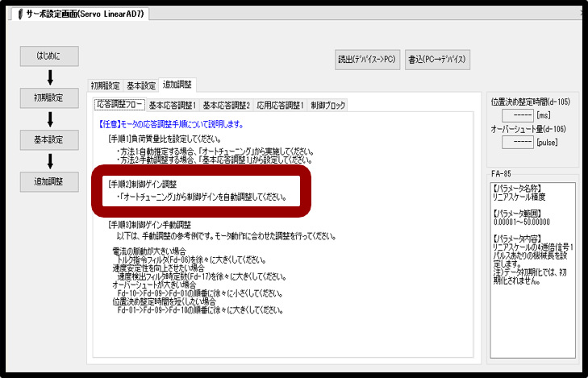Open the 基本応答調整2 sub-tab
The height and width of the screenshot is (378, 588).
[226, 105]
